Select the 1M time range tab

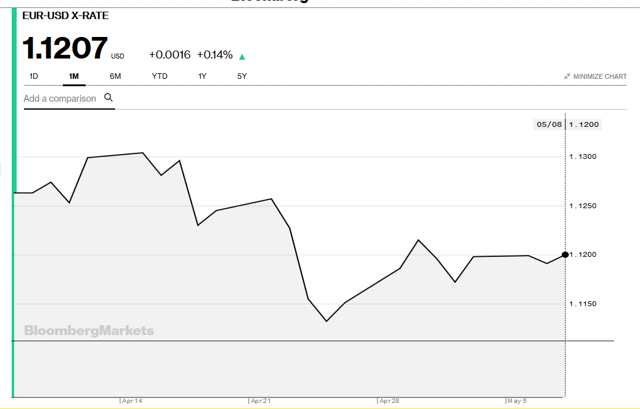tap(74, 76)
